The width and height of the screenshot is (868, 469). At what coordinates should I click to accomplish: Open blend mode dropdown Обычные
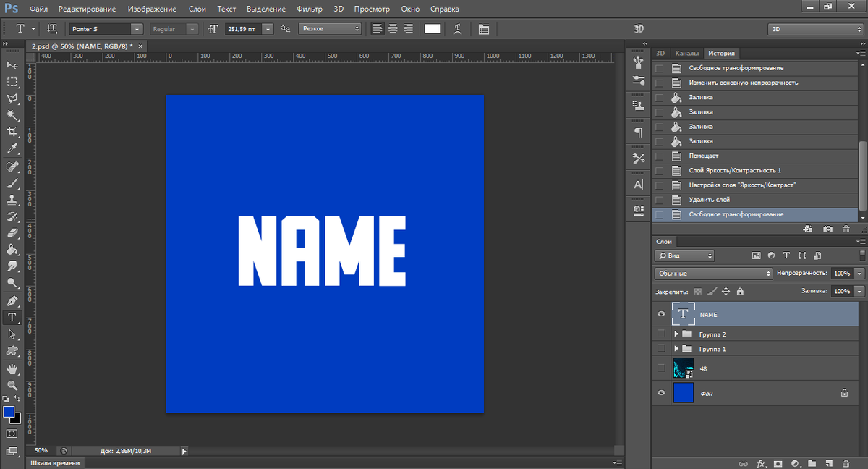tap(713, 274)
